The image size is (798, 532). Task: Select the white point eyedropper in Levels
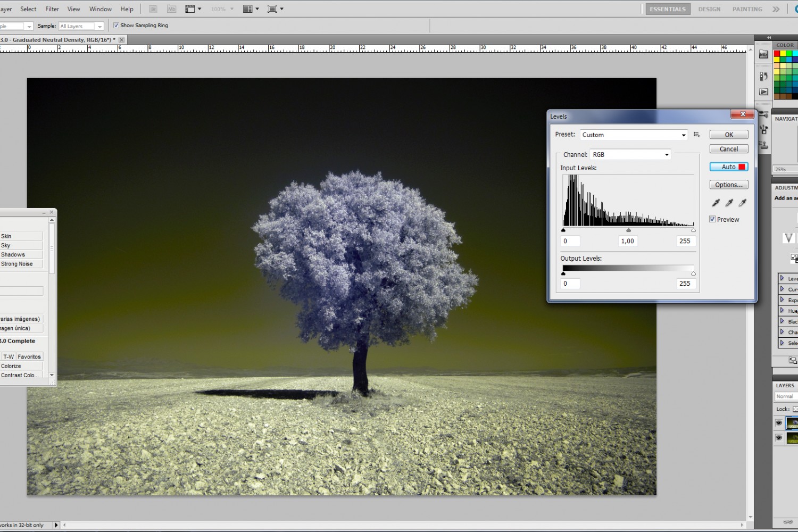click(x=743, y=203)
